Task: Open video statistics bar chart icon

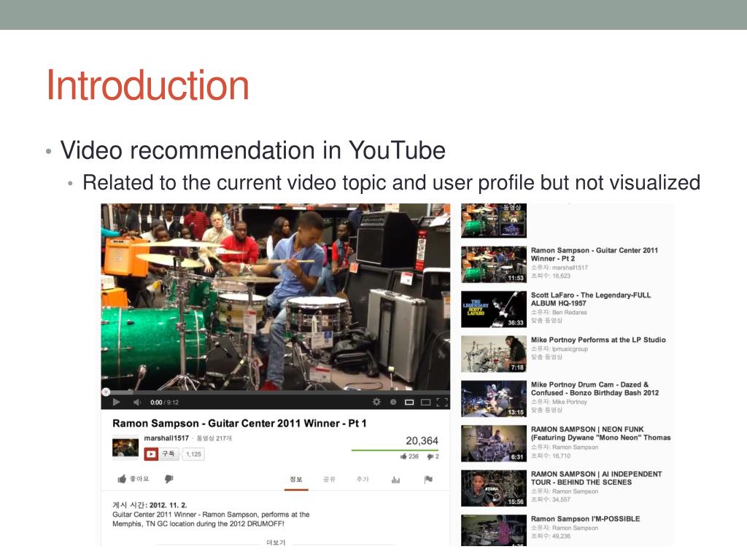Action: [395, 480]
